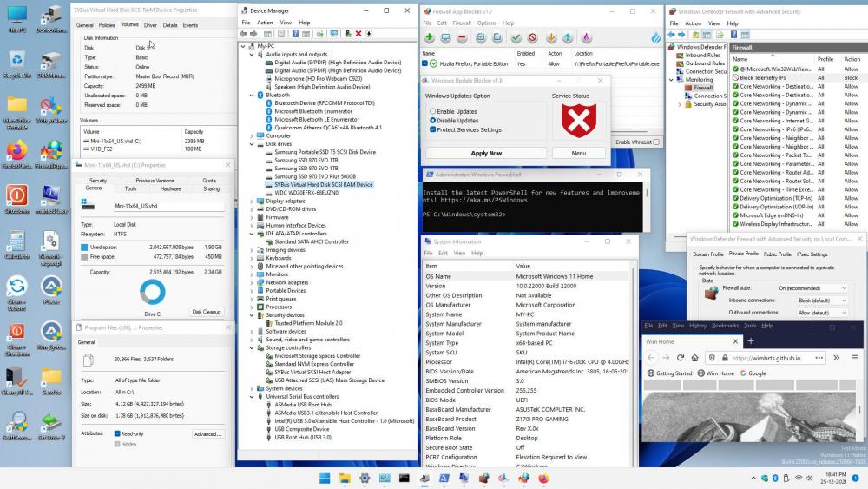Click the Firefox icon on the taskbar

[543, 478]
